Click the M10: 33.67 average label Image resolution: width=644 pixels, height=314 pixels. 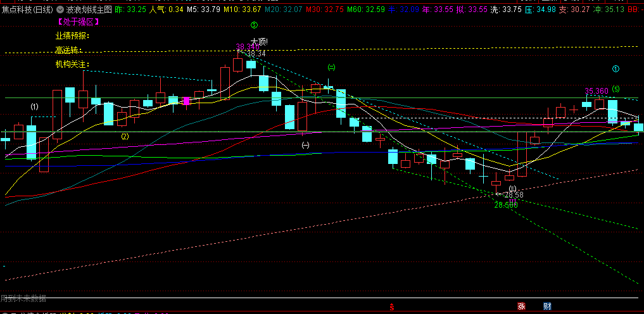pos(243,9)
